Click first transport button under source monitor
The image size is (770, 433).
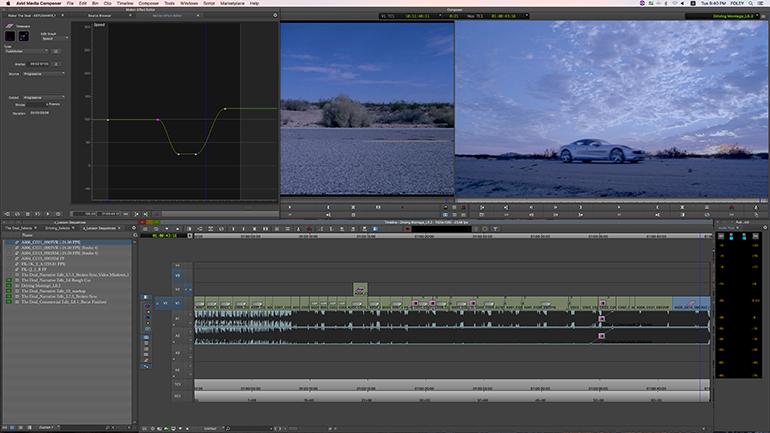[289, 207]
